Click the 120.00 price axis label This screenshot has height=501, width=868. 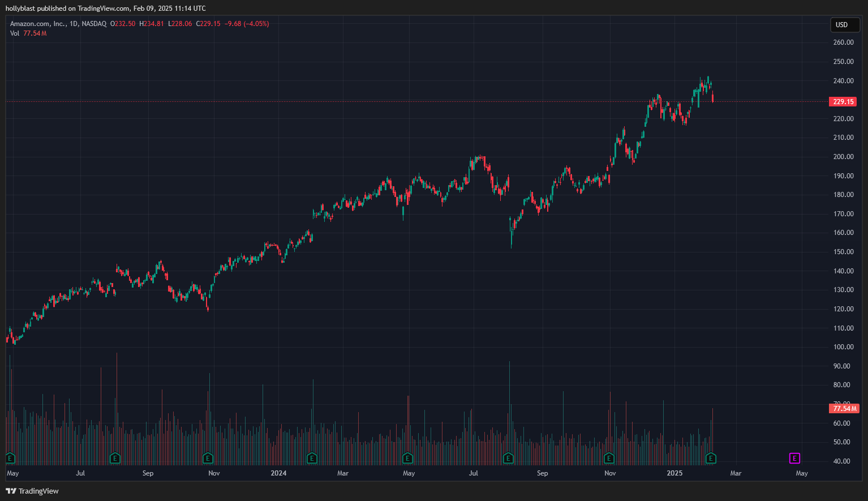tap(843, 309)
